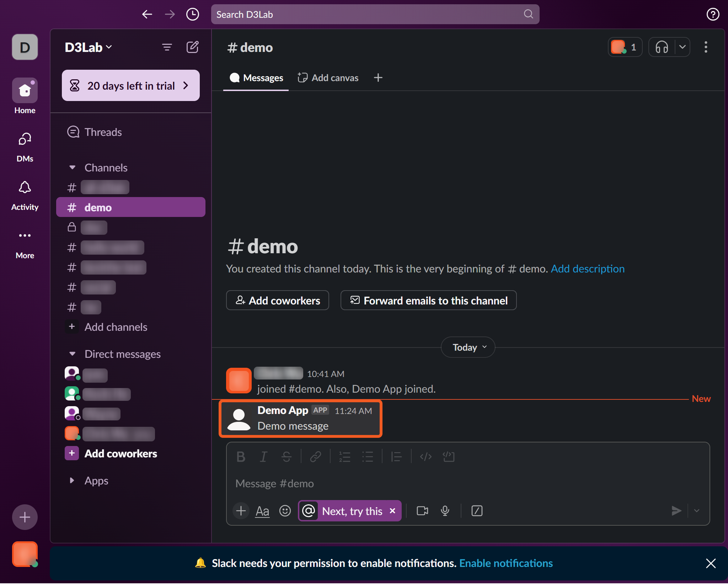Open the Today date dropdown

(468, 347)
